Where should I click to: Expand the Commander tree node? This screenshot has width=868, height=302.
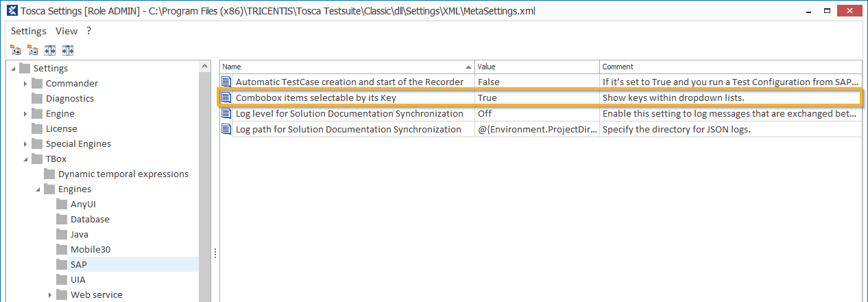(25, 84)
